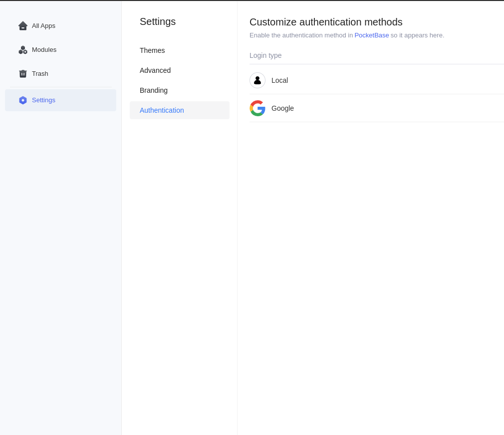Switch to Advanced settings
The width and height of the screenshot is (504, 435).
pyautogui.click(x=155, y=70)
